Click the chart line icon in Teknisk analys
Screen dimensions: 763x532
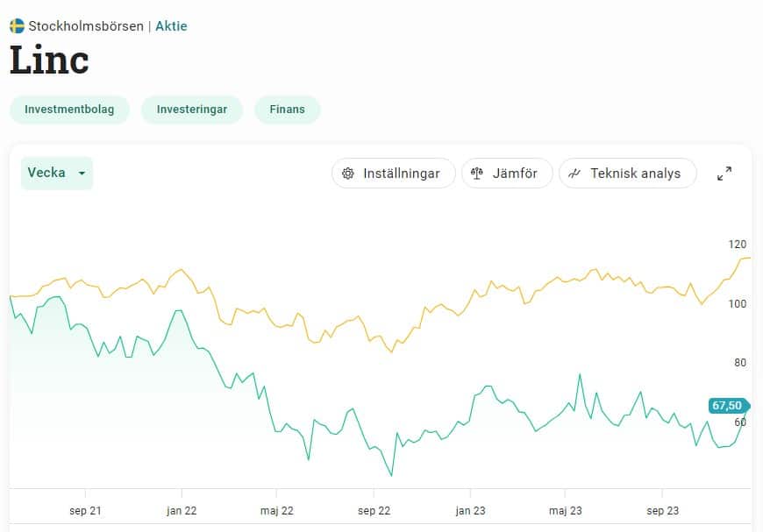coord(574,174)
